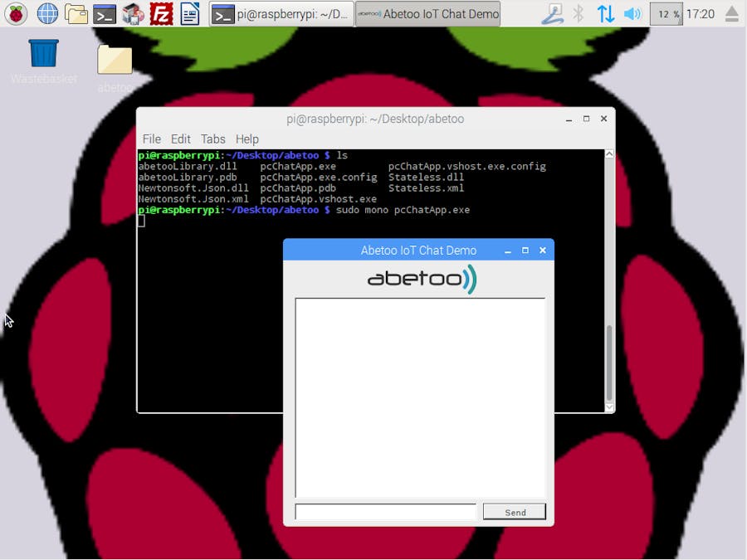Screen dimensions: 747x560
Task: Open a new Terminal from the taskbar
Action: tap(105, 13)
